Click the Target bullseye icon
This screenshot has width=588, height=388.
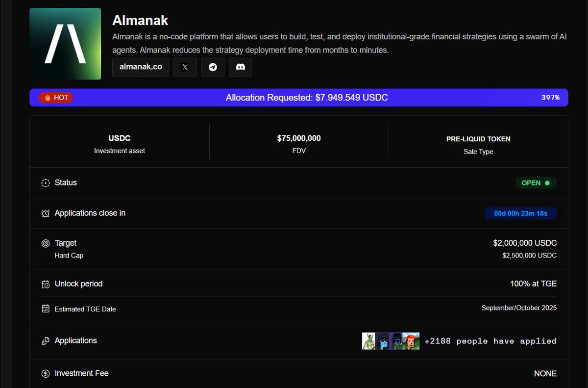coord(46,243)
